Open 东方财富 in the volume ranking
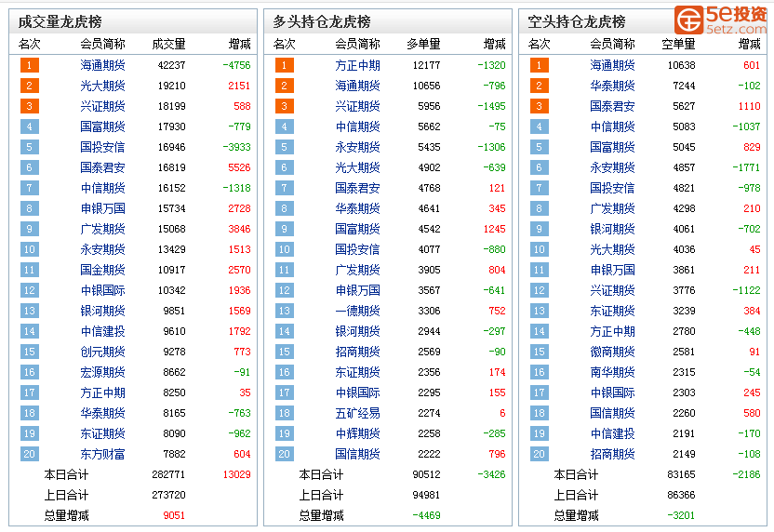This screenshot has height=532, width=774. pyautogui.click(x=102, y=454)
